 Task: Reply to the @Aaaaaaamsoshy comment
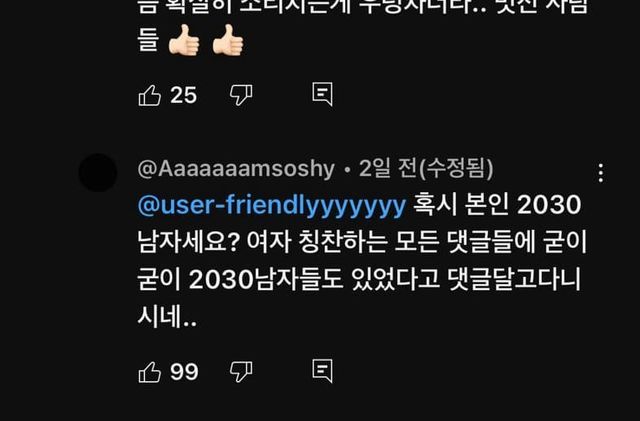pos(322,371)
